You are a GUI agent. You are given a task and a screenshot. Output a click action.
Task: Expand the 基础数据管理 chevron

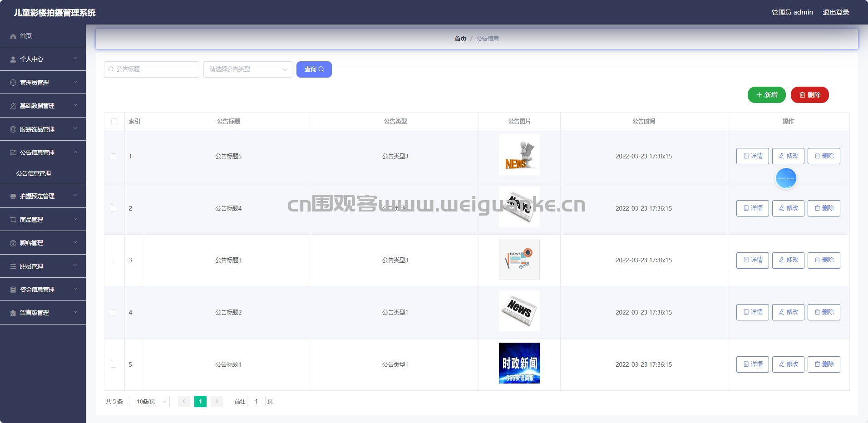pyautogui.click(x=75, y=105)
